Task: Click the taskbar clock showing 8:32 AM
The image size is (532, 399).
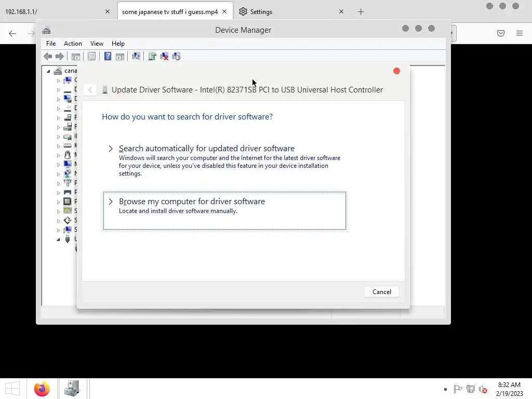Action: tap(509, 389)
